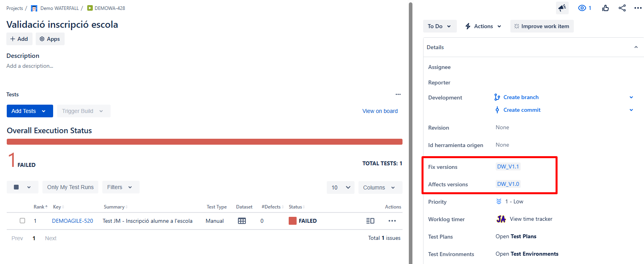The height and width of the screenshot is (264, 644).
Task: Click Test JM summary text
Action: [148, 221]
